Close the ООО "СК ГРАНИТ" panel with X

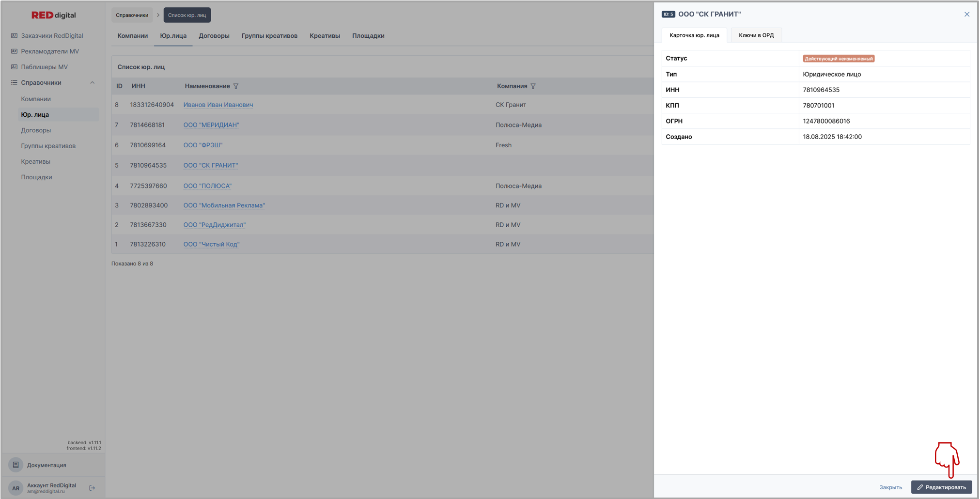(966, 15)
